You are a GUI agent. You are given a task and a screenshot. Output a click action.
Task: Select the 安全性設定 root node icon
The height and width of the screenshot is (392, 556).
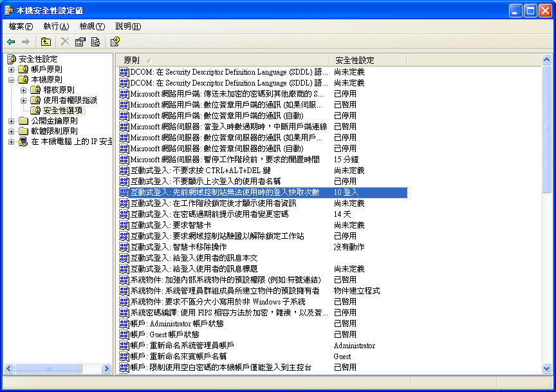tap(12, 59)
